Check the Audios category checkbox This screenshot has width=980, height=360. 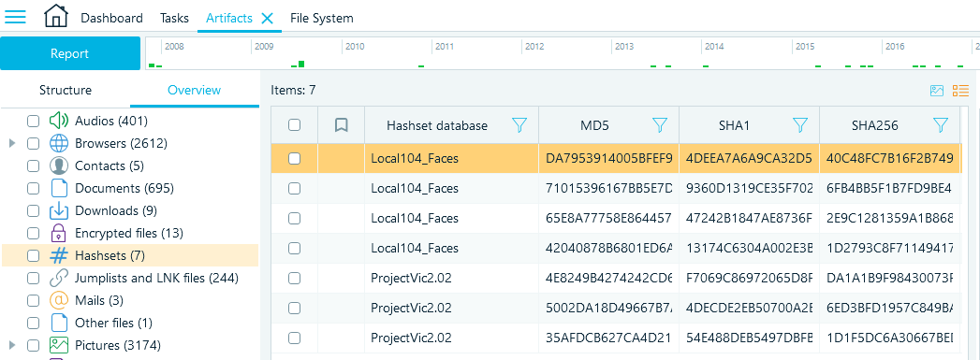tap(33, 121)
